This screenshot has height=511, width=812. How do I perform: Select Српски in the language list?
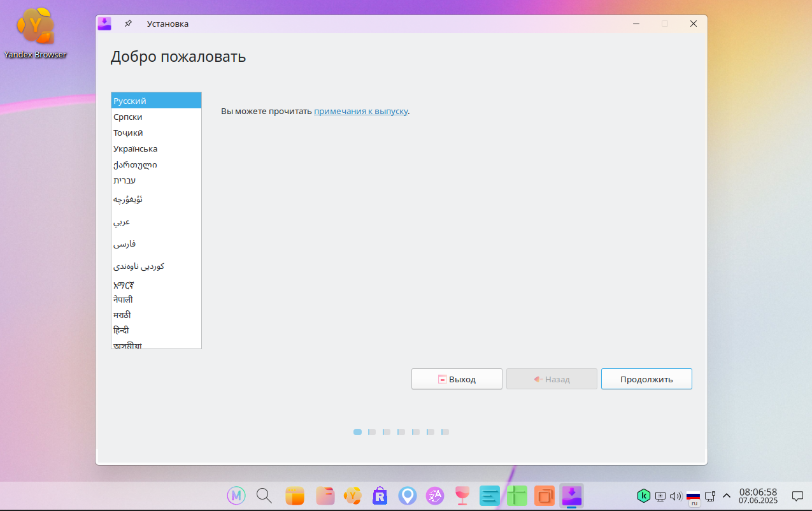[x=156, y=117]
